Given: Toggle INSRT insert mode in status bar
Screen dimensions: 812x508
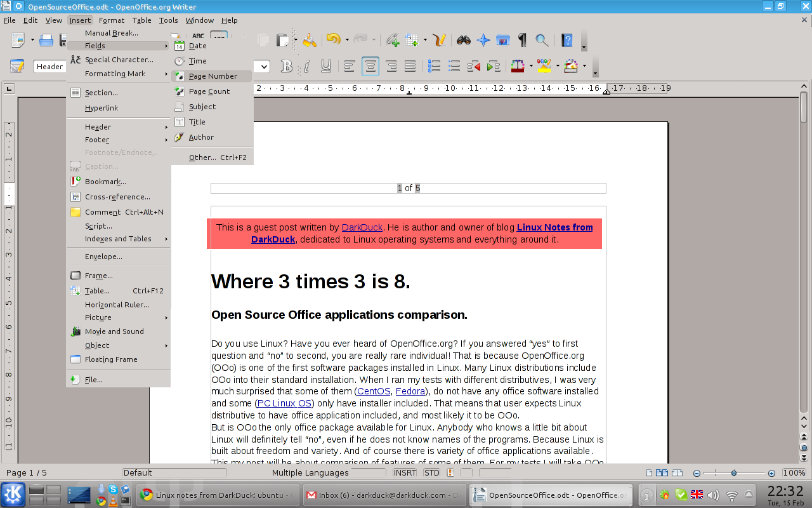Looking at the screenshot, I should click(x=405, y=472).
